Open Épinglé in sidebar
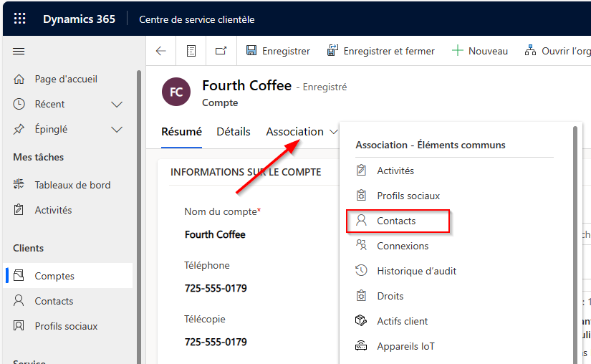The image size is (591, 364). (52, 129)
